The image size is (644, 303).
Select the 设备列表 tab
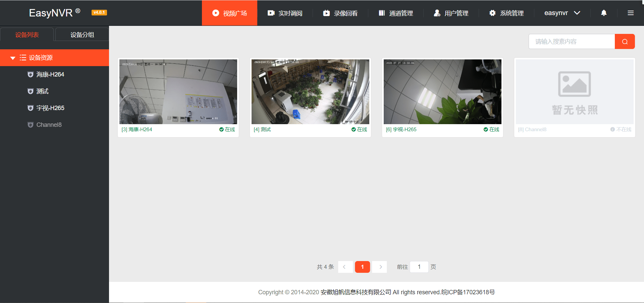27,34
